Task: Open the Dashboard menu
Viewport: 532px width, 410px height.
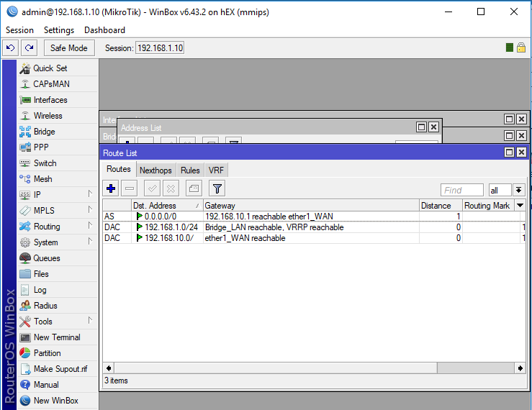Action: [x=105, y=30]
